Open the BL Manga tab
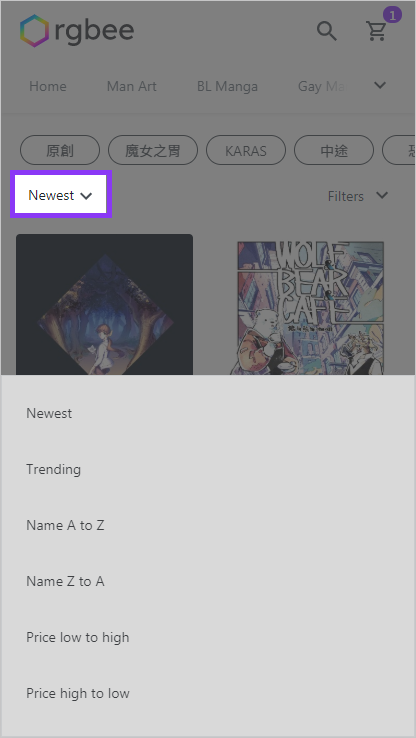Image resolution: width=416 pixels, height=738 pixels. click(227, 86)
